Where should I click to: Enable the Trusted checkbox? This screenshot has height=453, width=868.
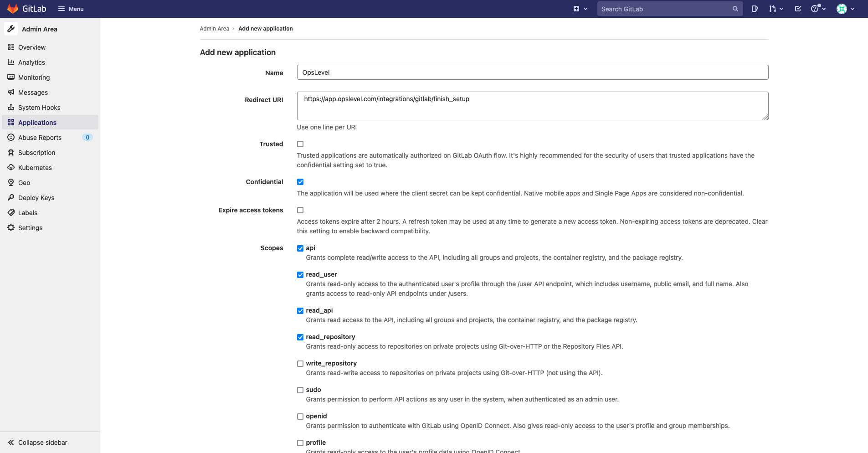click(300, 144)
